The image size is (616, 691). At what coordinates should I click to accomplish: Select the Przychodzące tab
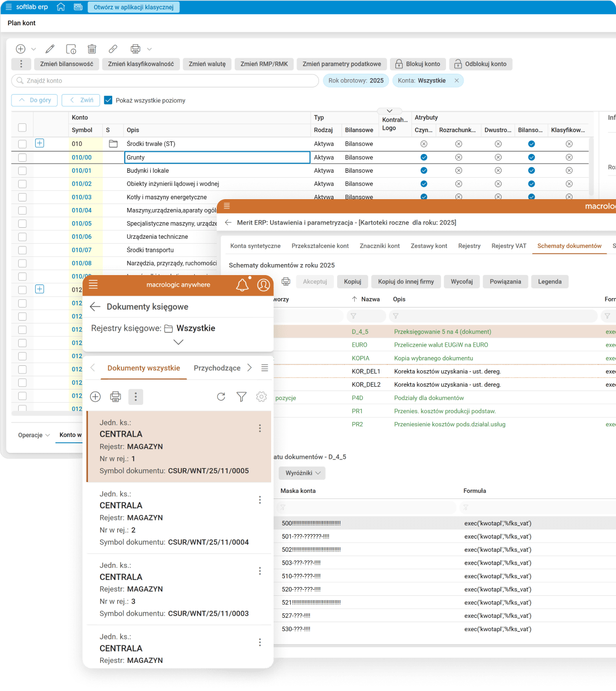(x=217, y=368)
